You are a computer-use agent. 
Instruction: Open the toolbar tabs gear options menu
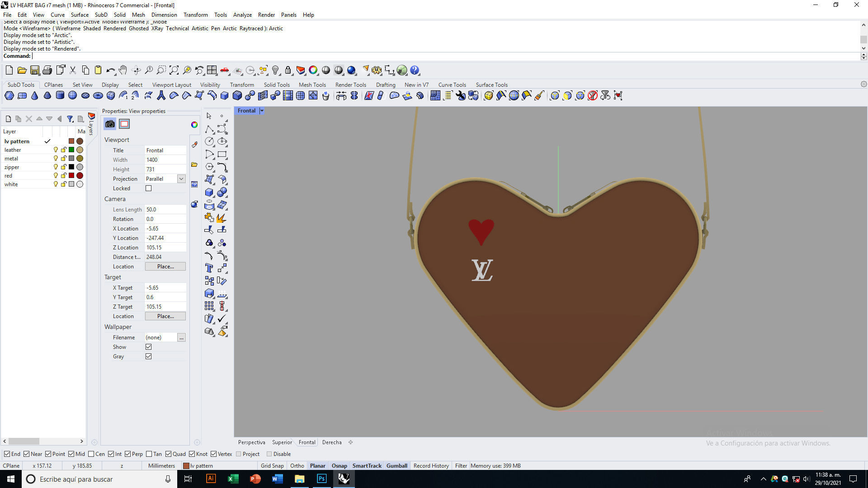(863, 84)
